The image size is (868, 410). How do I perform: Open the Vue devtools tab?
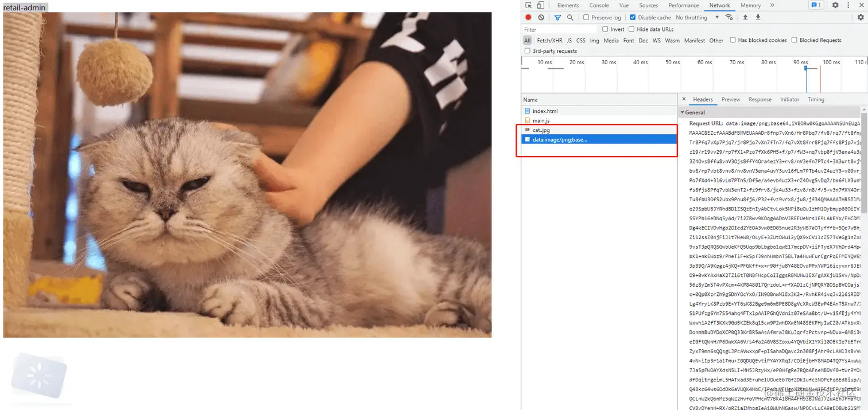(623, 5)
